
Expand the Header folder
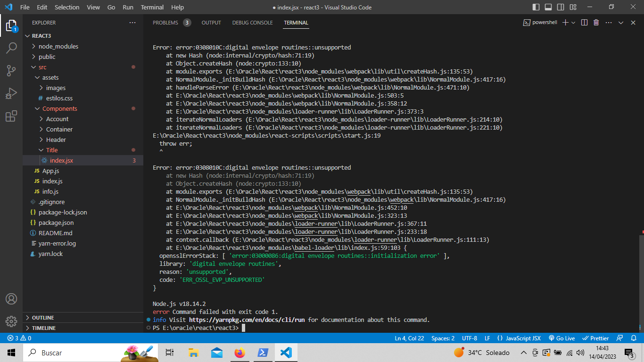pyautogui.click(x=56, y=140)
